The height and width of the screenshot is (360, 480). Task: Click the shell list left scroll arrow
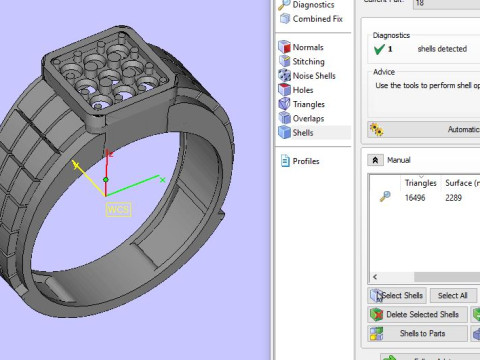[x=375, y=277]
